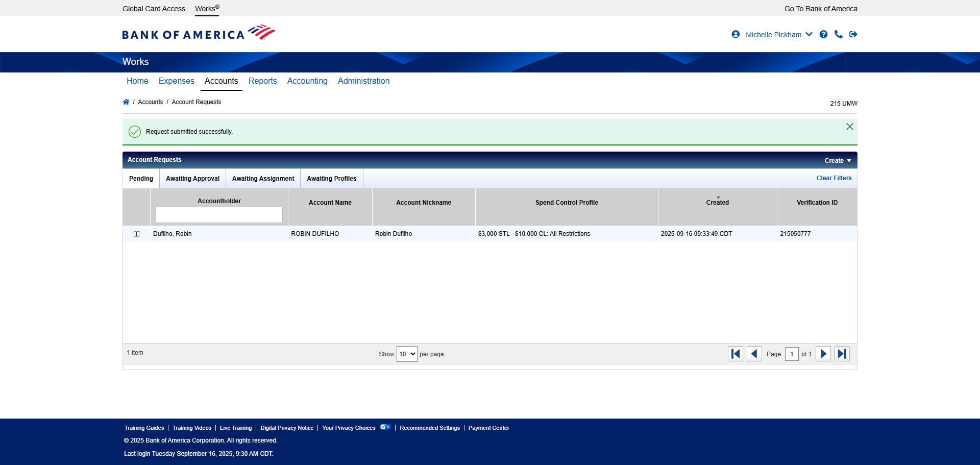Screen dimensions: 980x465
Task: Click the Accountholder filter input field
Action: point(219,215)
